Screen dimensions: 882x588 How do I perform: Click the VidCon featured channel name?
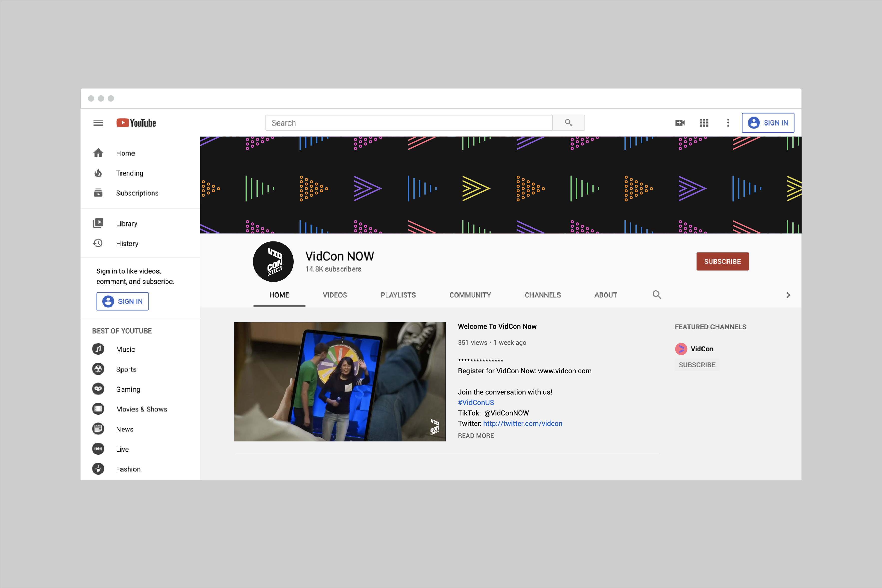(702, 349)
